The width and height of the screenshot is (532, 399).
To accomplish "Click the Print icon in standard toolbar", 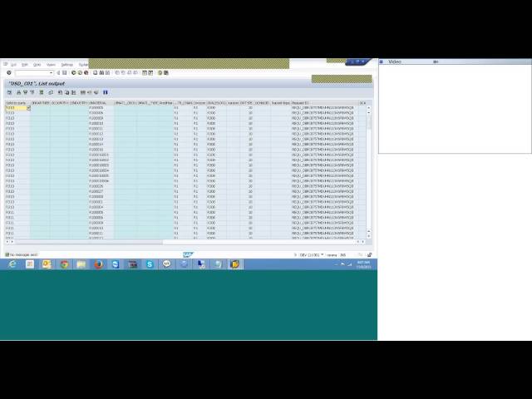I will pyautogui.click(x=96, y=72).
